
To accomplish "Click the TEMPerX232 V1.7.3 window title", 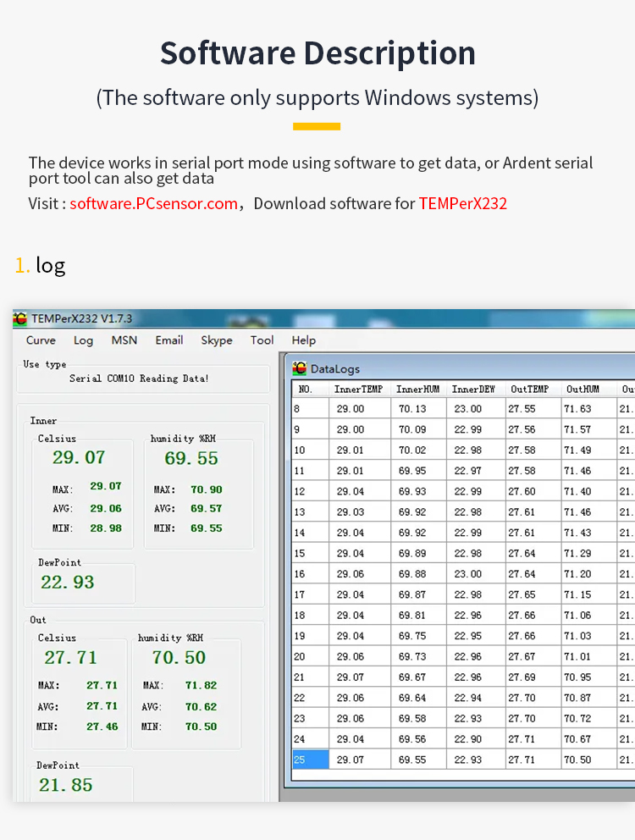I will pyautogui.click(x=82, y=318).
